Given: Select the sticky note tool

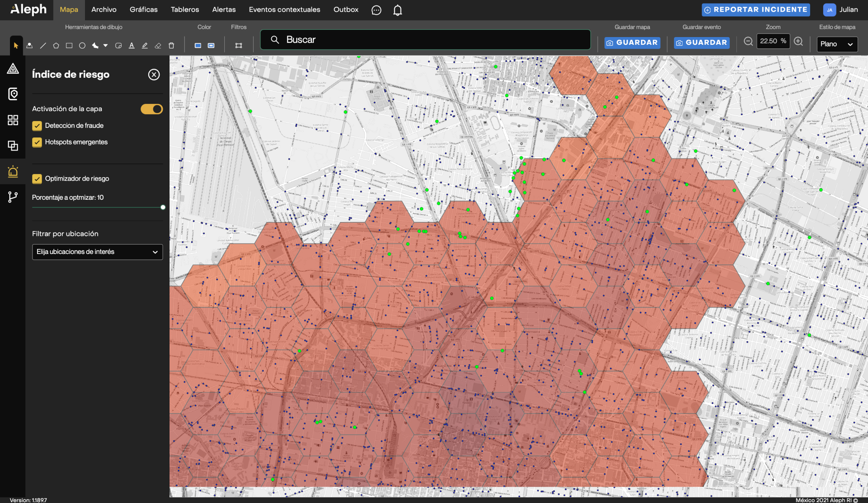Looking at the screenshot, I should click(118, 45).
